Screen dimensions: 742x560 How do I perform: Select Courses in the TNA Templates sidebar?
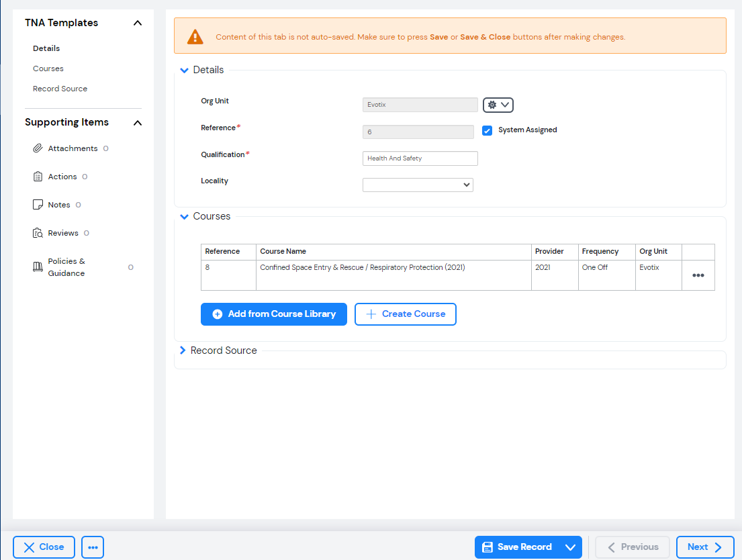(48, 68)
